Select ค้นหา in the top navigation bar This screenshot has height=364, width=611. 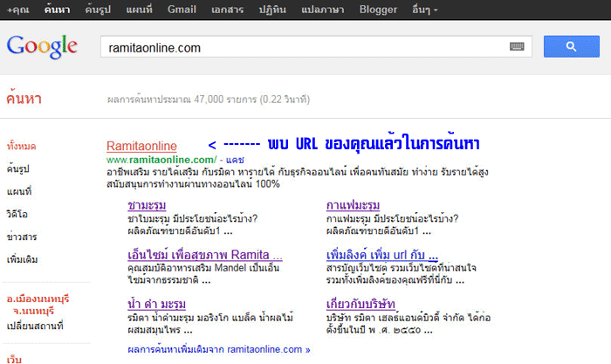point(57,10)
